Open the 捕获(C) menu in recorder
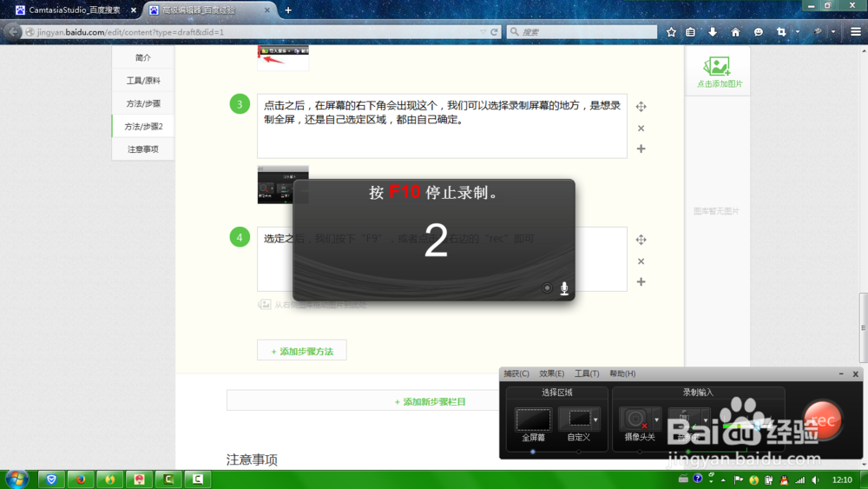This screenshot has width=868, height=489. click(516, 373)
